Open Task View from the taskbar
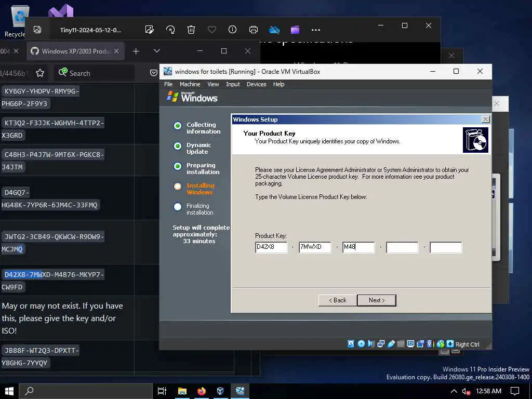This screenshot has width=532, height=399. click(x=162, y=391)
